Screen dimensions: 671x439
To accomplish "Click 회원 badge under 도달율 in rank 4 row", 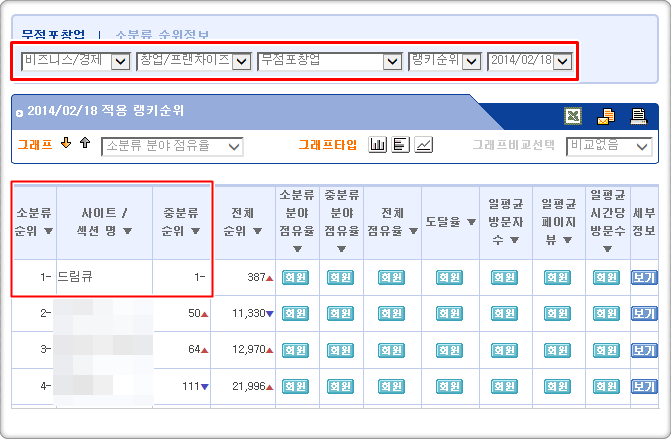I will click(449, 386).
